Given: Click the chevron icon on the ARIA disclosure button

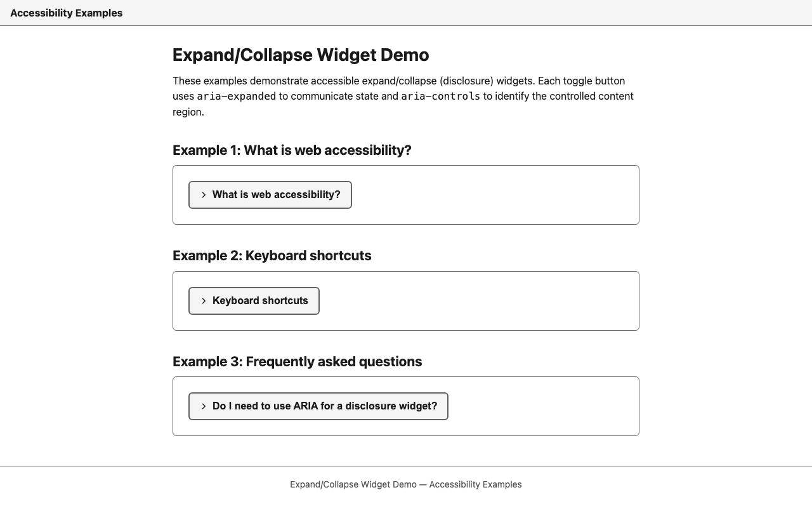Looking at the screenshot, I should tap(204, 406).
